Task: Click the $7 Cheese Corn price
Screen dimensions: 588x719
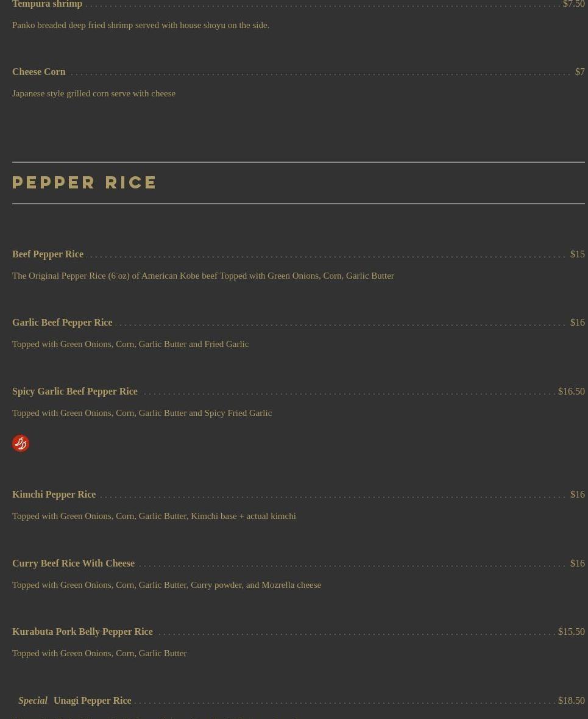Action: pyautogui.click(x=579, y=72)
